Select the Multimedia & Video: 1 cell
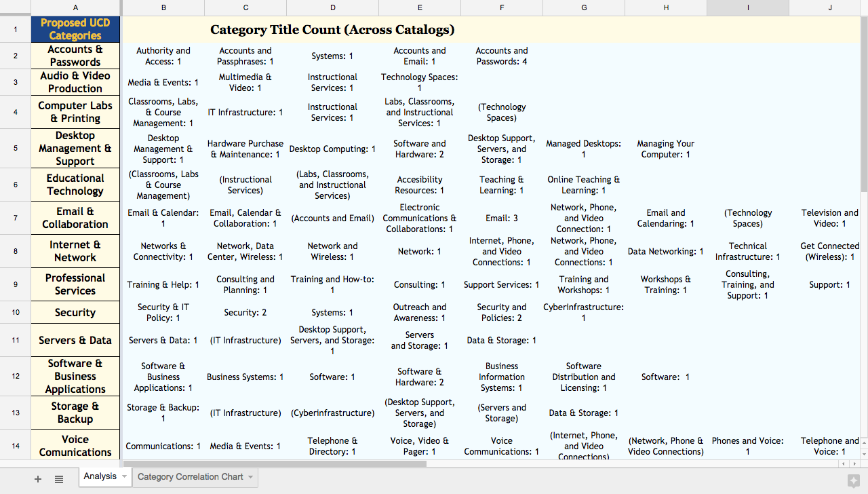Screen dimensions: 868x494 (245, 82)
